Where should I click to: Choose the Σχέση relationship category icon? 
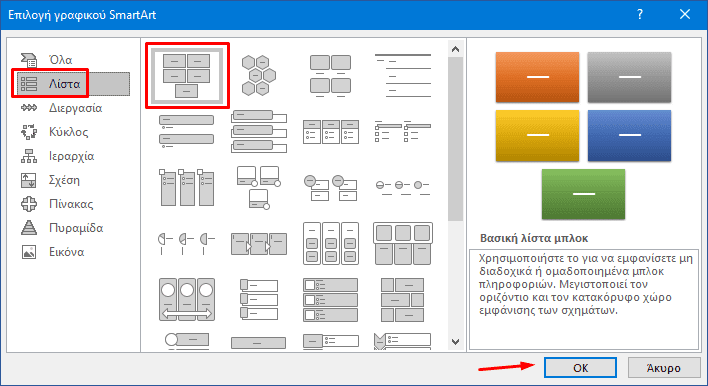(x=29, y=180)
